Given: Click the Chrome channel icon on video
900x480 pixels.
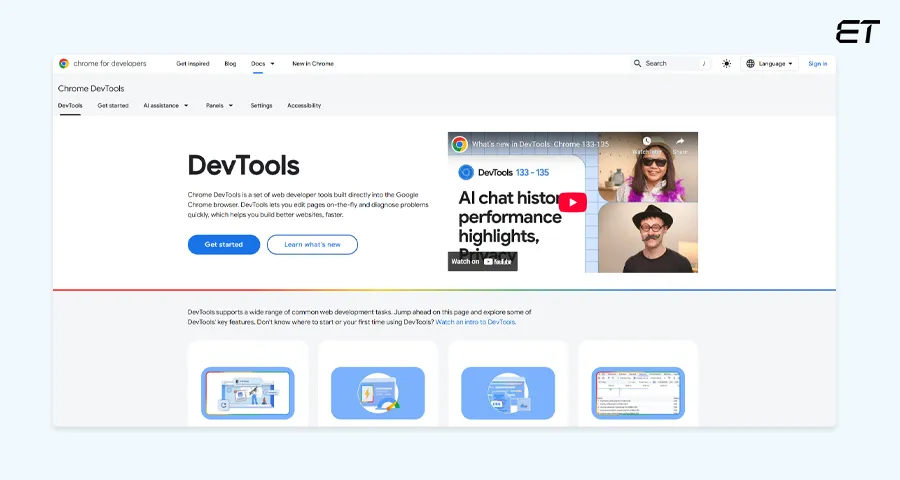Looking at the screenshot, I should click(x=459, y=144).
